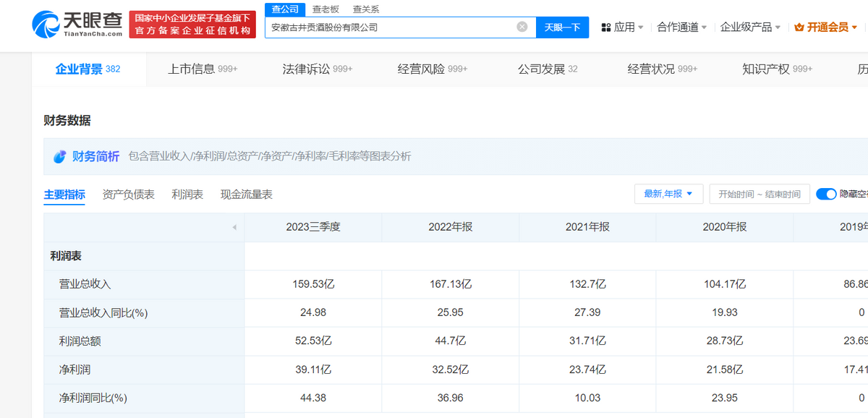Click the company name search field

coord(389,27)
